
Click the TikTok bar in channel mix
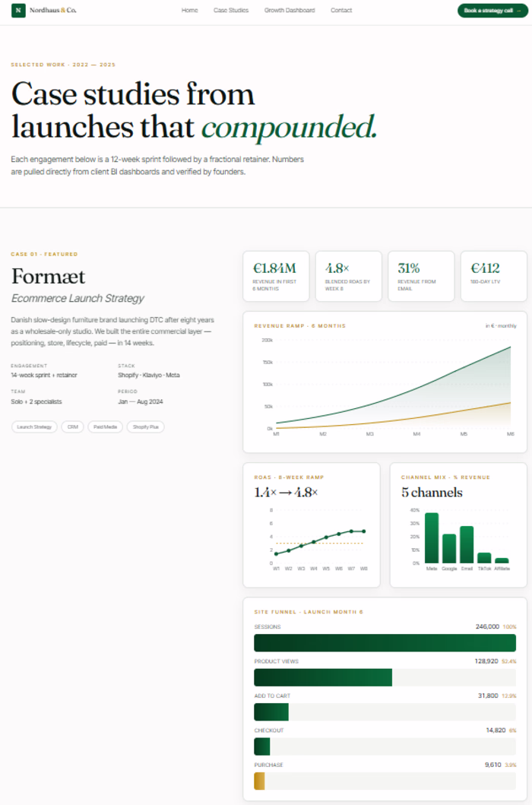484,558
